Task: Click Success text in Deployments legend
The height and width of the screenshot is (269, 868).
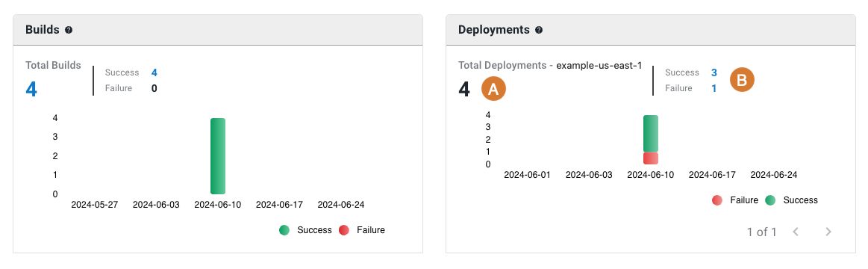Action: click(x=801, y=200)
